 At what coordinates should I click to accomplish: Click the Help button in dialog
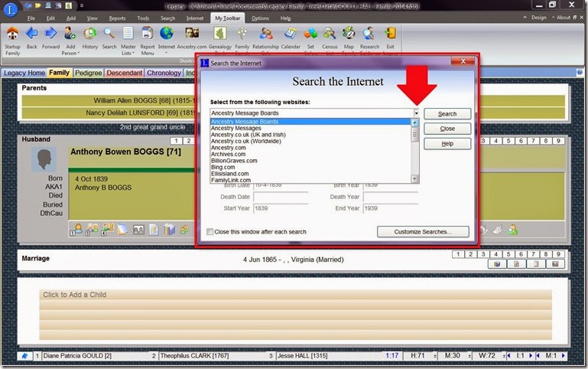447,143
